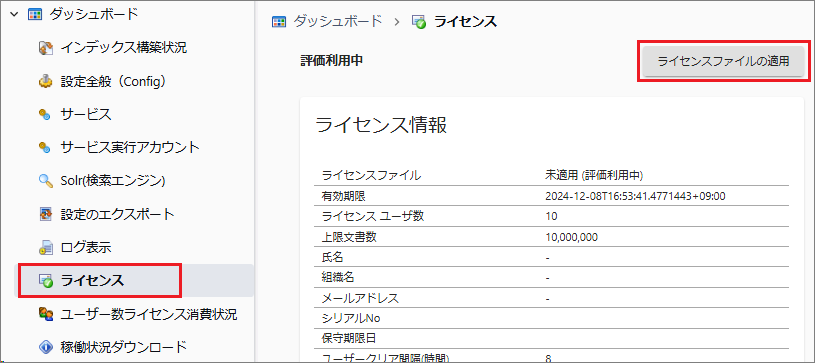Click the ライセンスファイルの適用 button
Screen dimensions: 815x363
coord(724,61)
